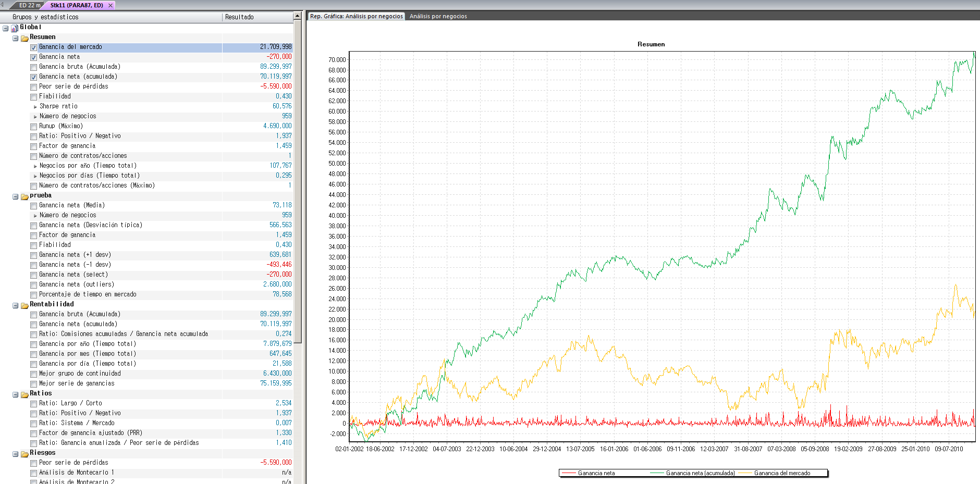Click the Sharpe ratio value 60,576
980x484 pixels.
pyautogui.click(x=282, y=106)
